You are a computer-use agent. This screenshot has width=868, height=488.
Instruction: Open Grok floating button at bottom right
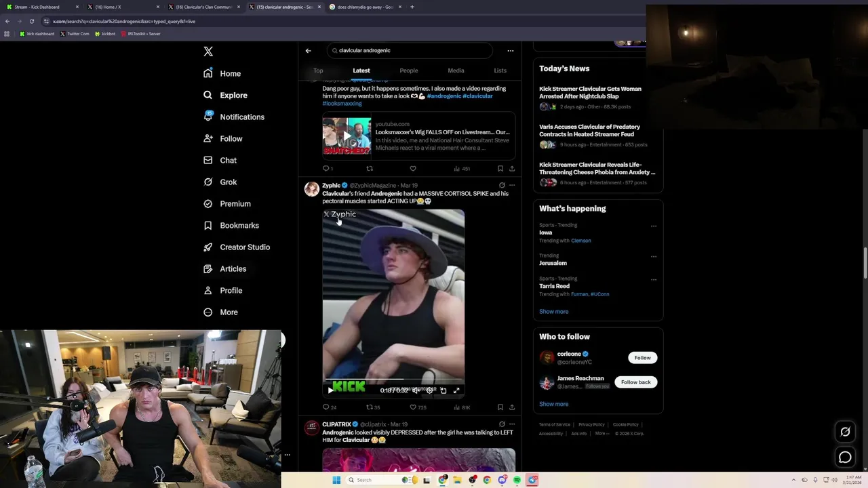pyautogui.click(x=845, y=432)
